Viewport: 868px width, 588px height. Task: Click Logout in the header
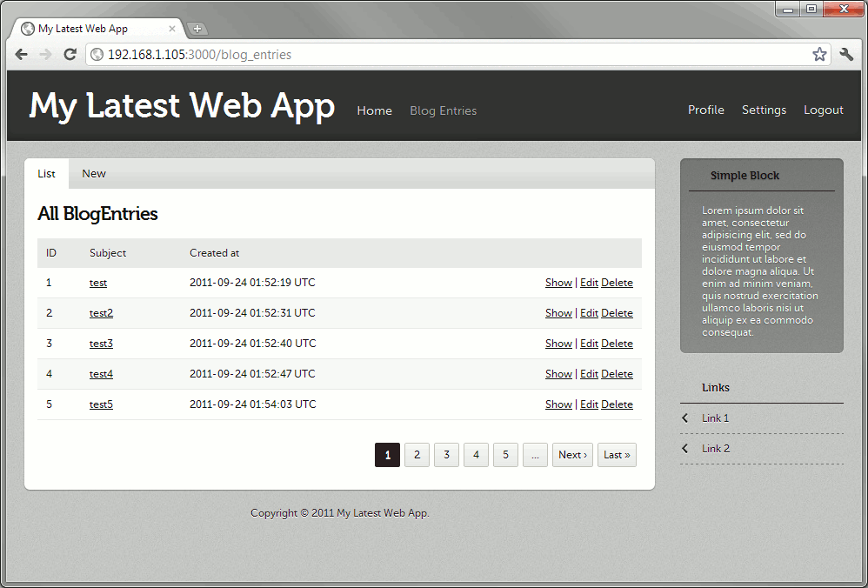823,110
